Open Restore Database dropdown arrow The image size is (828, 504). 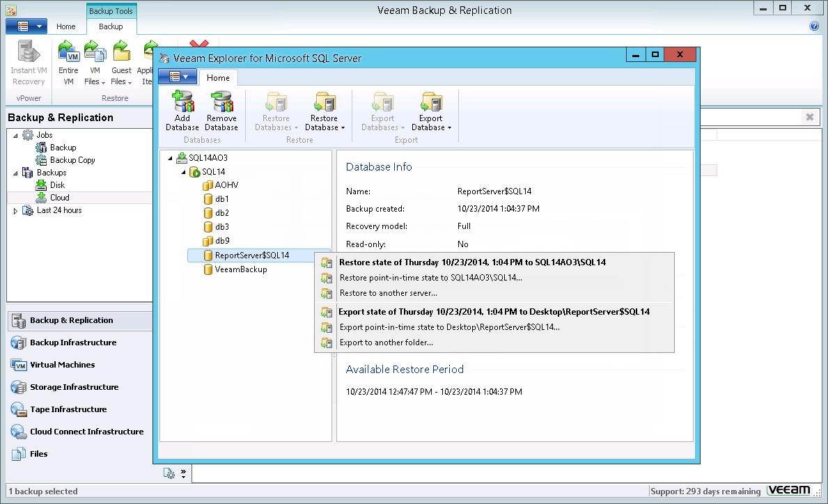pos(343,127)
